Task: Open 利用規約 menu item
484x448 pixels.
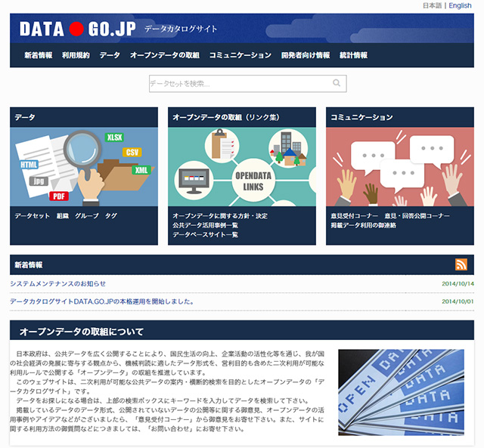Action: tap(76, 55)
